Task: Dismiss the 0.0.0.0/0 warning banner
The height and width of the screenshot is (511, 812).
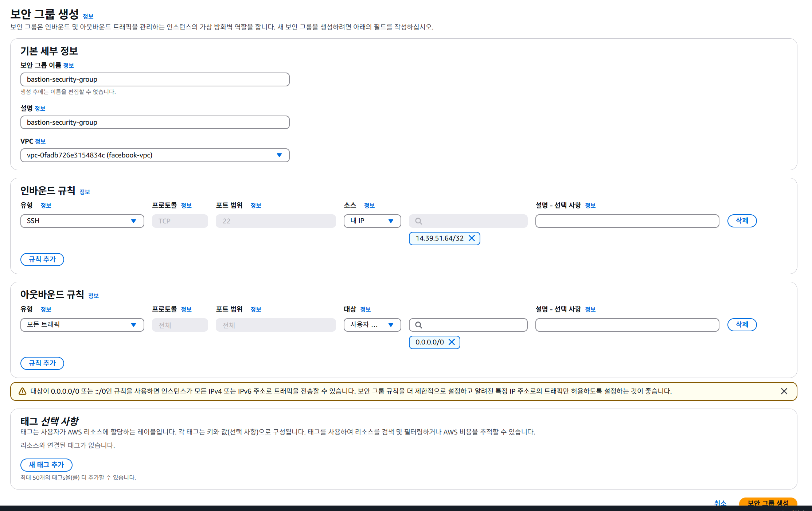Action: [x=784, y=391]
